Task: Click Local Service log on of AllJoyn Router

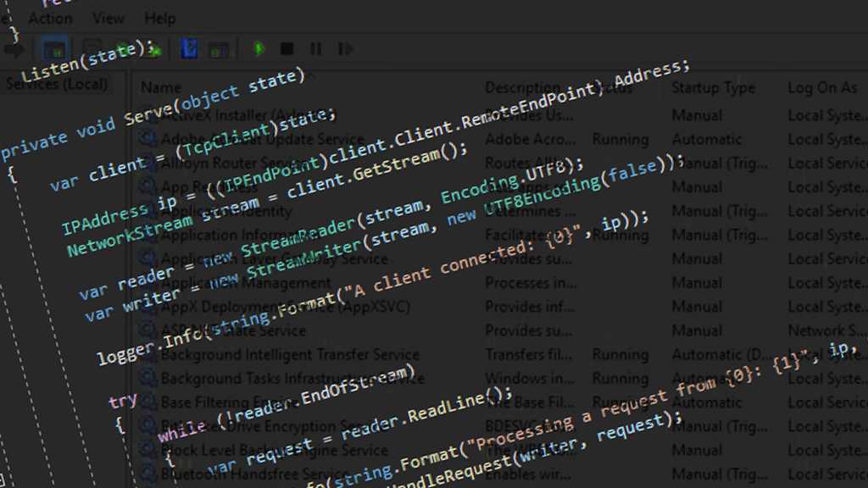Action: click(x=827, y=164)
